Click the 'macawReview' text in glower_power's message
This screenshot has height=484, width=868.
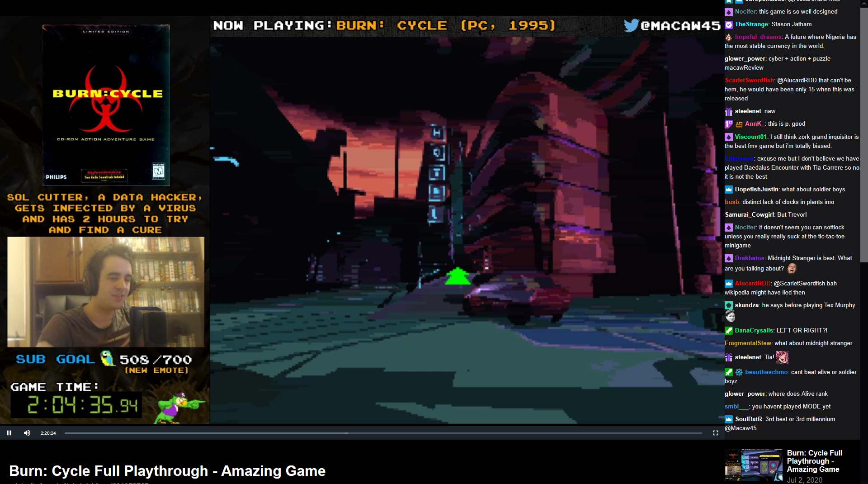coord(744,68)
